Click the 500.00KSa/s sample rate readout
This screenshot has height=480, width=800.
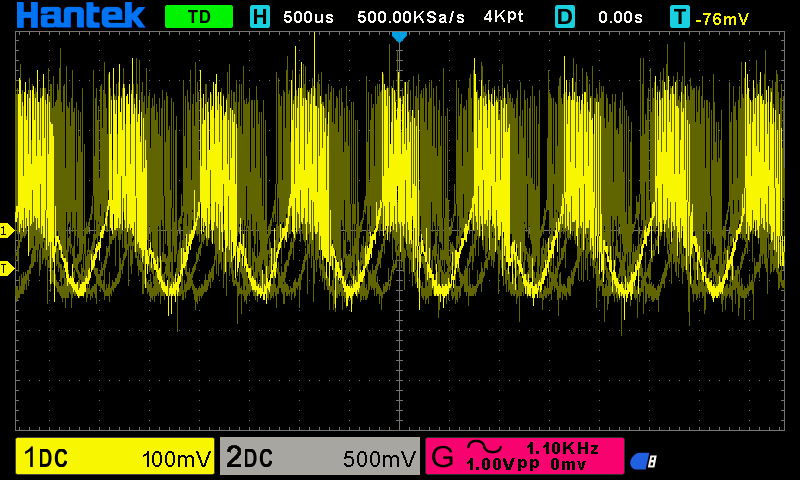pos(411,17)
